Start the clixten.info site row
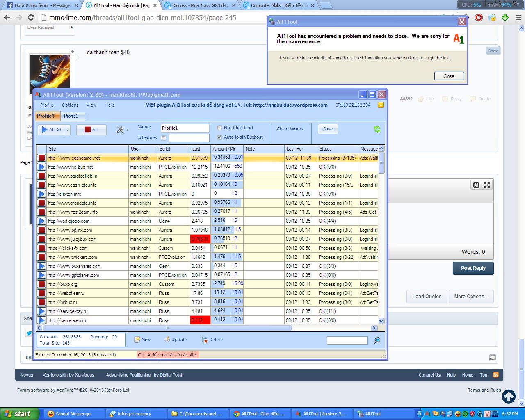The image size is (525, 420). click(x=41, y=194)
